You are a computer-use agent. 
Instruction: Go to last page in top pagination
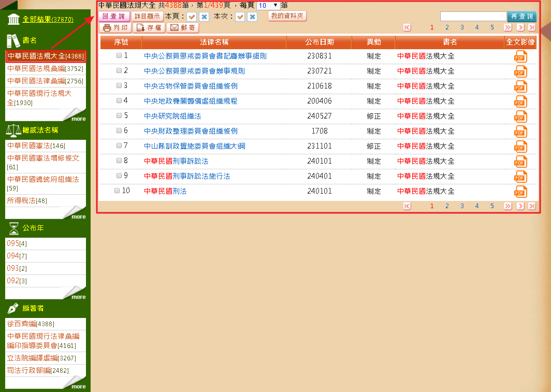click(532, 27)
